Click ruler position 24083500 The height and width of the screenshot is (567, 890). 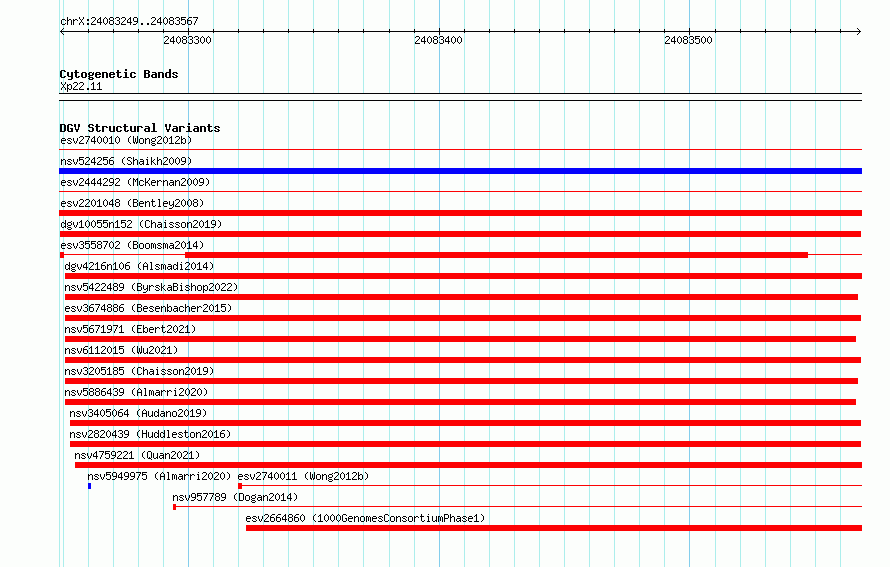point(689,40)
